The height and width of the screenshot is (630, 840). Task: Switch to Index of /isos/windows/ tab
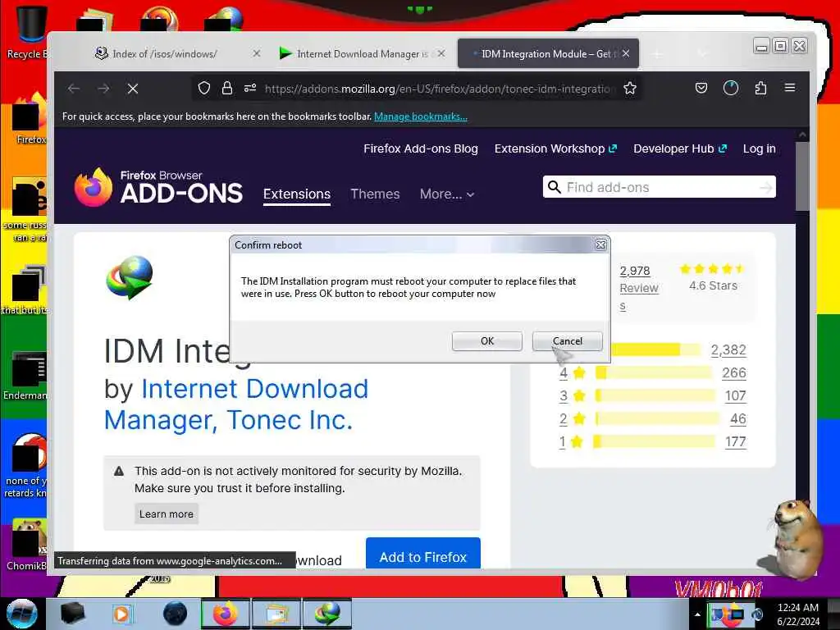click(164, 53)
